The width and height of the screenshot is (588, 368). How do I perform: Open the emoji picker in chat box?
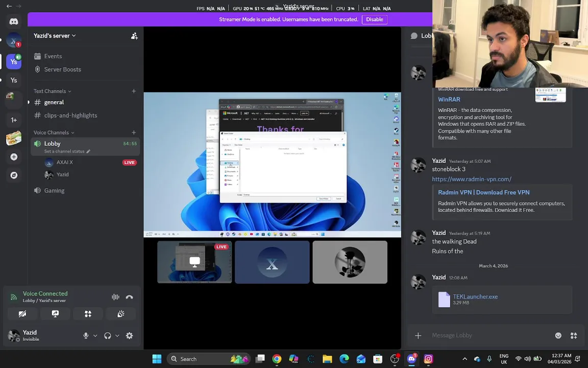[558, 335]
